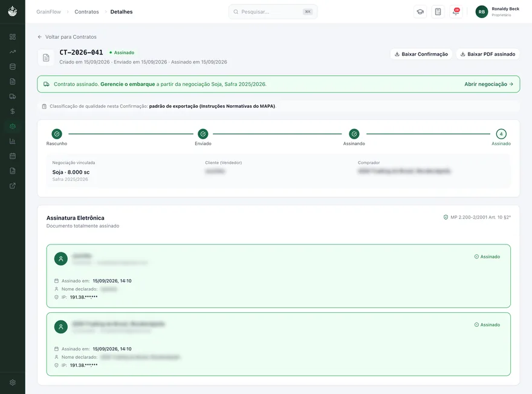Click "Criado em 15/09/2026" date line
532x394 pixels.
[x=85, y=62]
